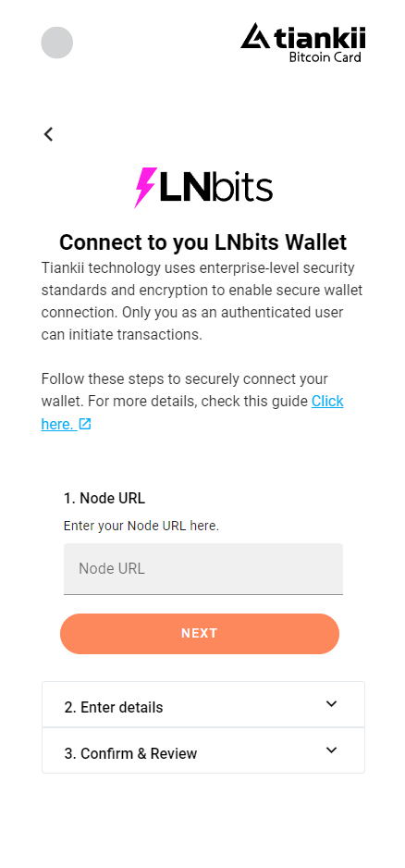This screenshot has height=868, width=405.
Task: Open the '2. Enter details' step panel
Action: [203, 705]
